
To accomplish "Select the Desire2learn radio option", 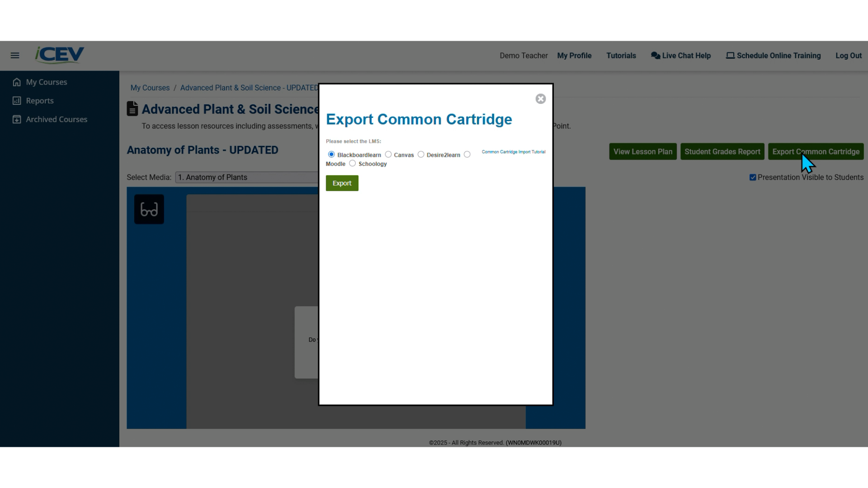I will tap(421, 155).
